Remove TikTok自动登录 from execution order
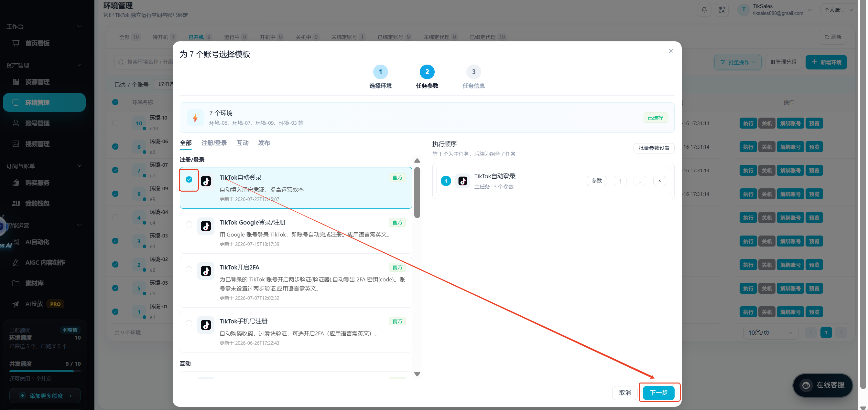Screen dimensions: 868x410 pos(659,181)
